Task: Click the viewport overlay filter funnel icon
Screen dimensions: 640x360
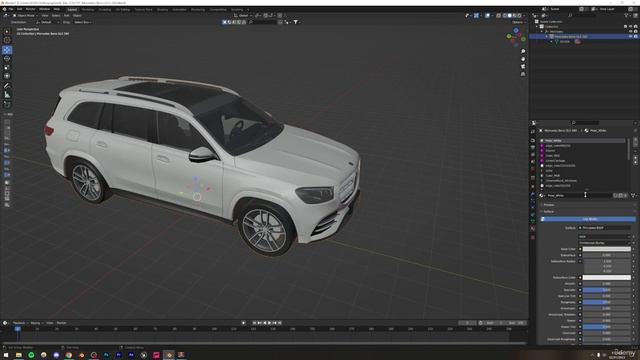Action: (296, 22)
